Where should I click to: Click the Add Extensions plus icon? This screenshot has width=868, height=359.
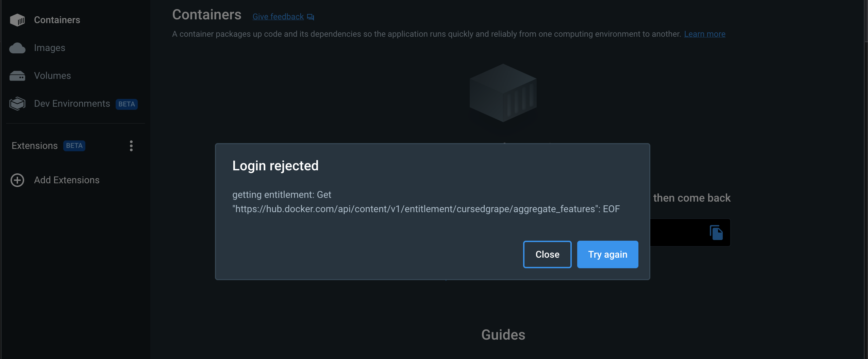tap(17, 180)
